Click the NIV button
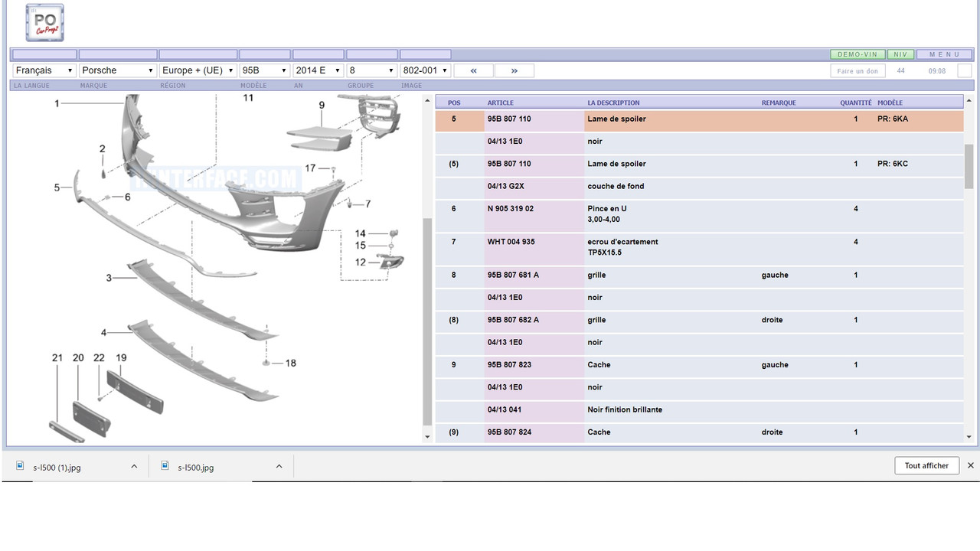980x551 pixels. [900, 54]
